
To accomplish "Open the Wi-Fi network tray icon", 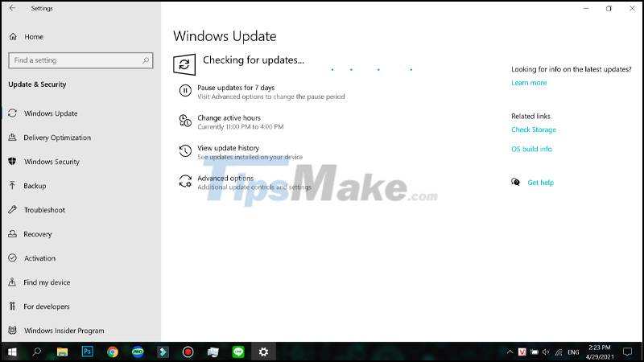I will pos(559,352).
